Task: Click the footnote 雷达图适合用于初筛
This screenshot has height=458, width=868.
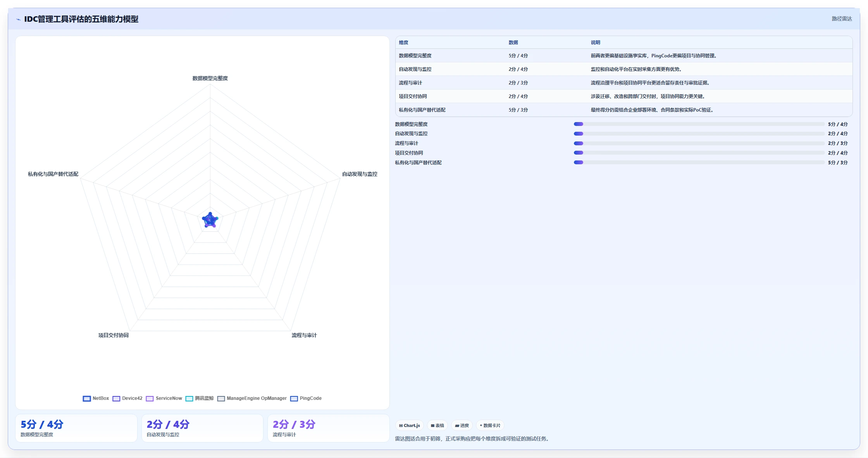Action: pos(472,439)
